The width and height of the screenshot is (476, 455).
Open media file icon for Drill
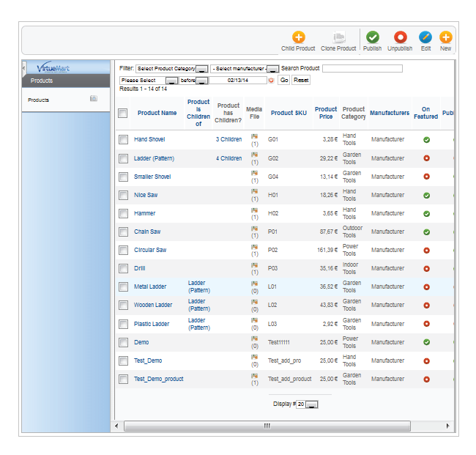(x=255, y=265)
